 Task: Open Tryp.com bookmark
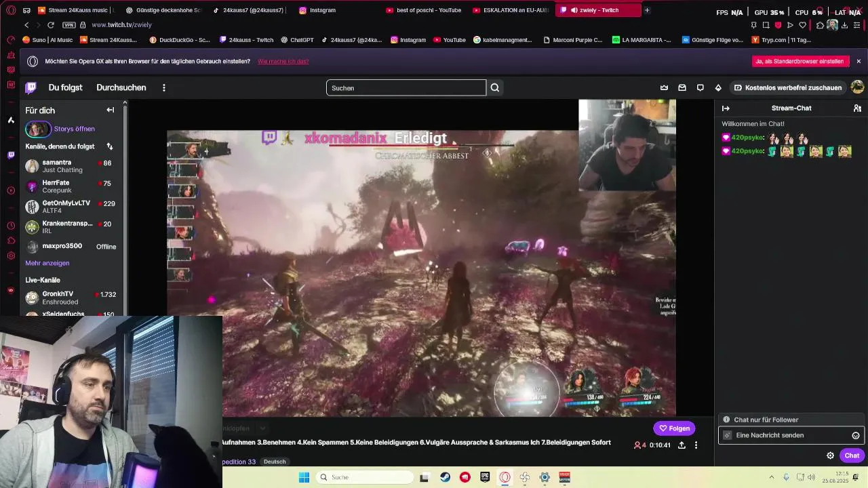tap(781, 40)
